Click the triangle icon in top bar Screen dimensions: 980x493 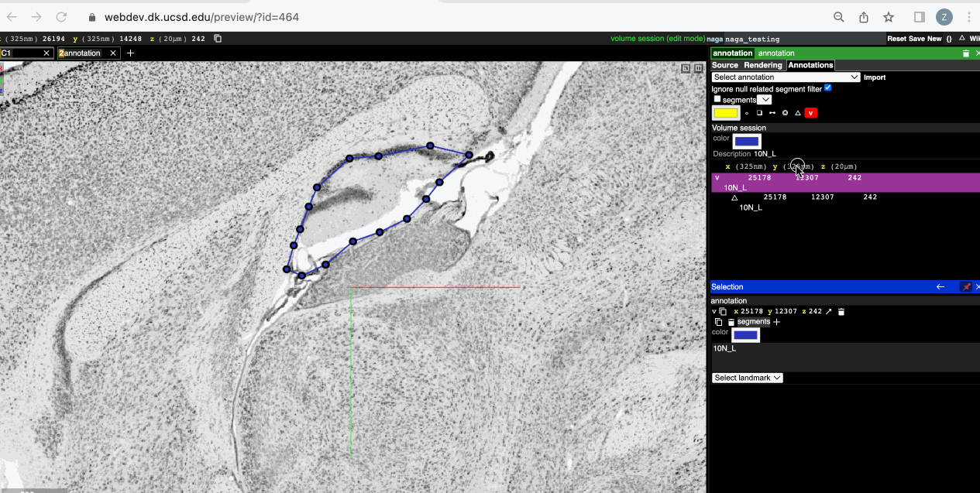[962, 38]
